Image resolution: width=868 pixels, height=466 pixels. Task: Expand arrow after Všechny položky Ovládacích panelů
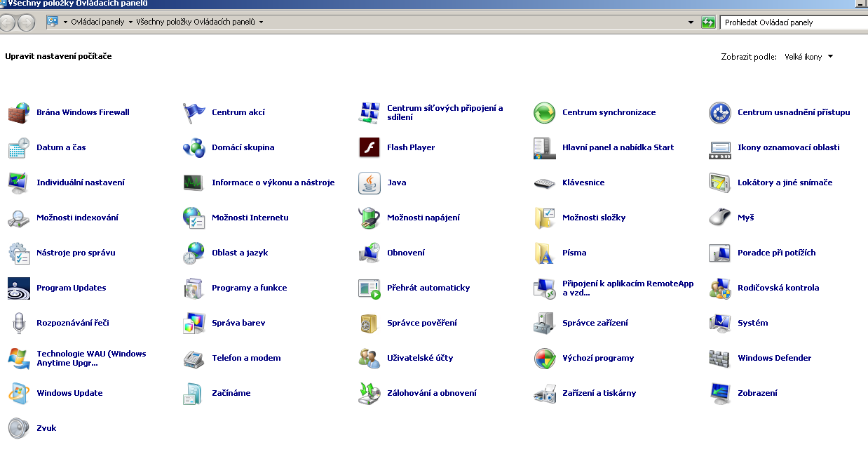[261, 22]
